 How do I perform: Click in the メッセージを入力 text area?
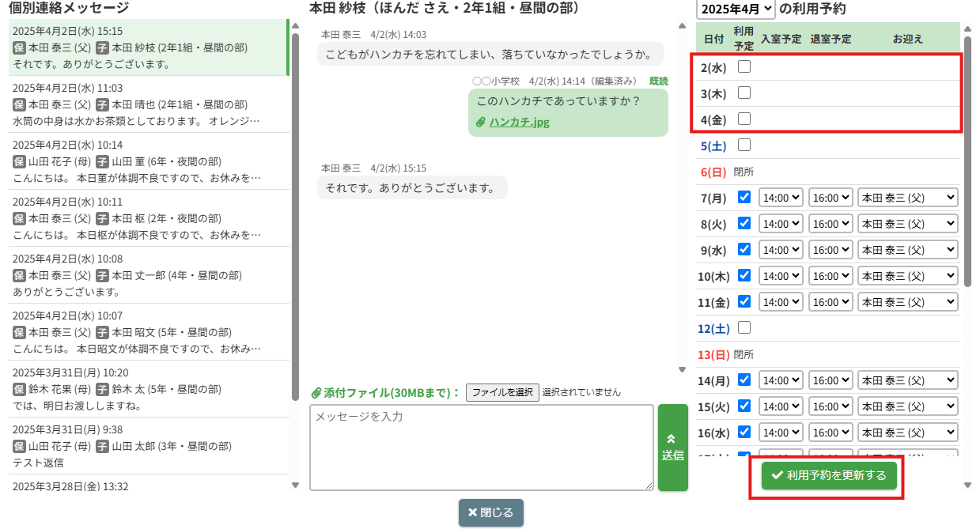coord(481,447)
